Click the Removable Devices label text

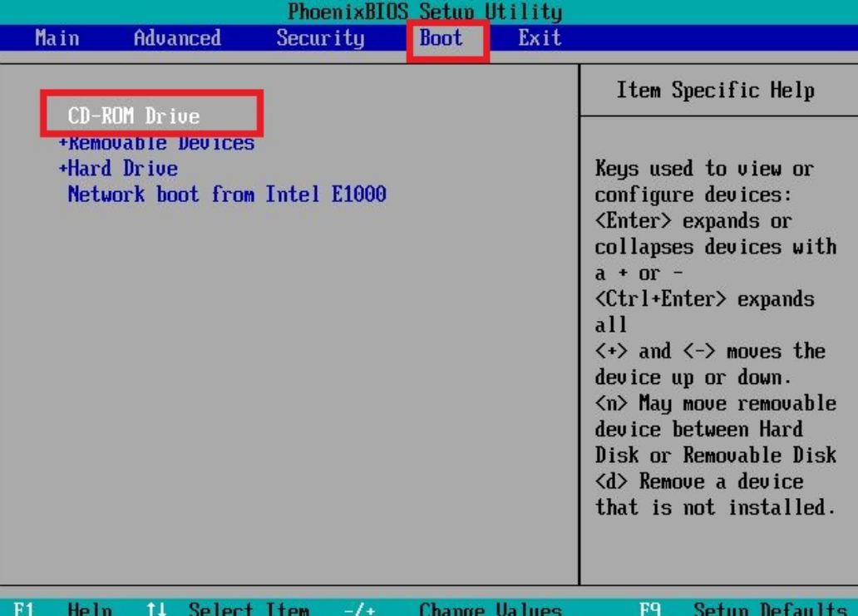pos(161,143)
